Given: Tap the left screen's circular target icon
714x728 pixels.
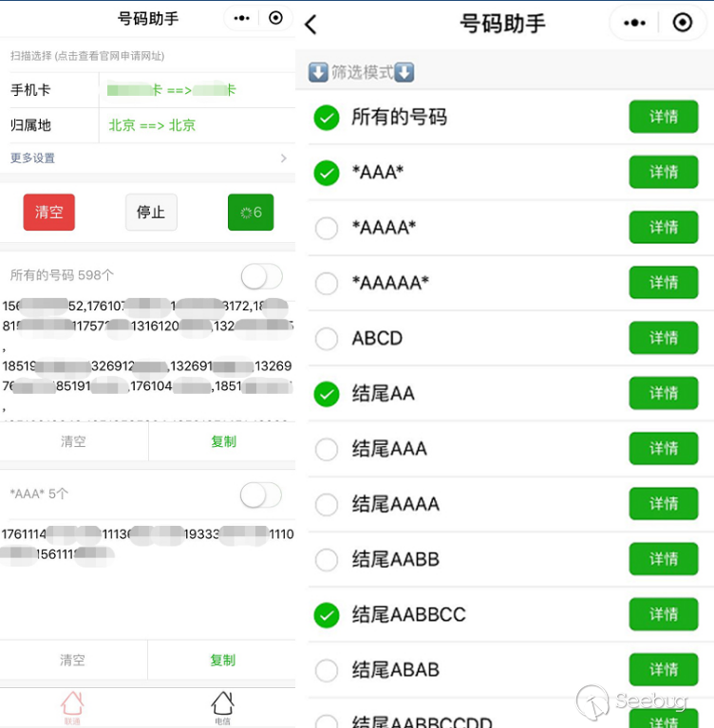Looking at the screenshot, I should tap(275, 18).
